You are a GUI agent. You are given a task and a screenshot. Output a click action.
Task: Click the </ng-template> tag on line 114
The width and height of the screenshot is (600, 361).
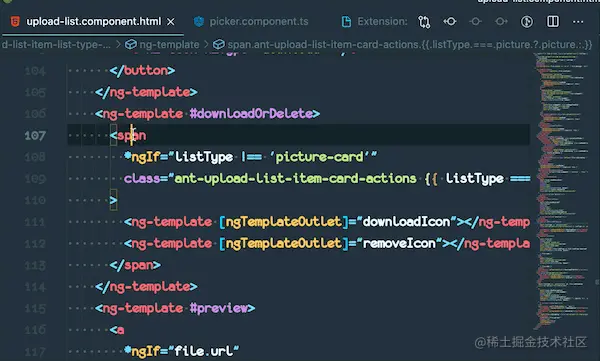146,286
